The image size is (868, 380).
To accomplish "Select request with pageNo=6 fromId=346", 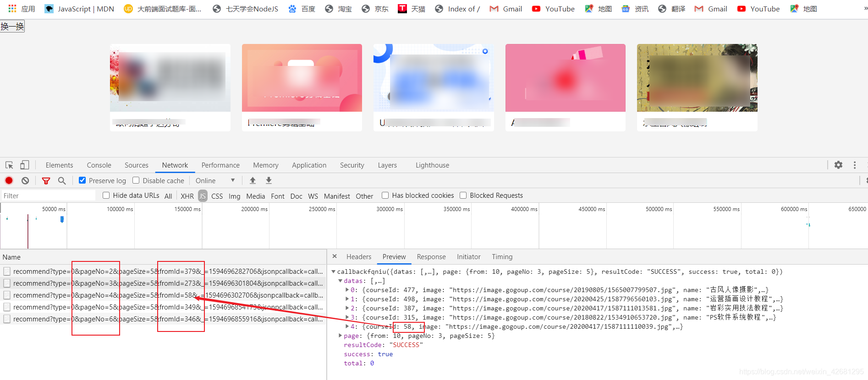I will pyautogui.click(x=164, y=319).
